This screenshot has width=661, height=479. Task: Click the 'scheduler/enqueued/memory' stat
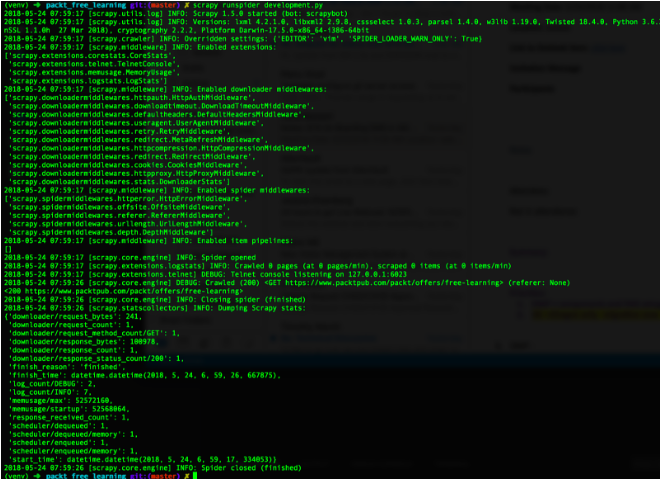coord(75,451)
